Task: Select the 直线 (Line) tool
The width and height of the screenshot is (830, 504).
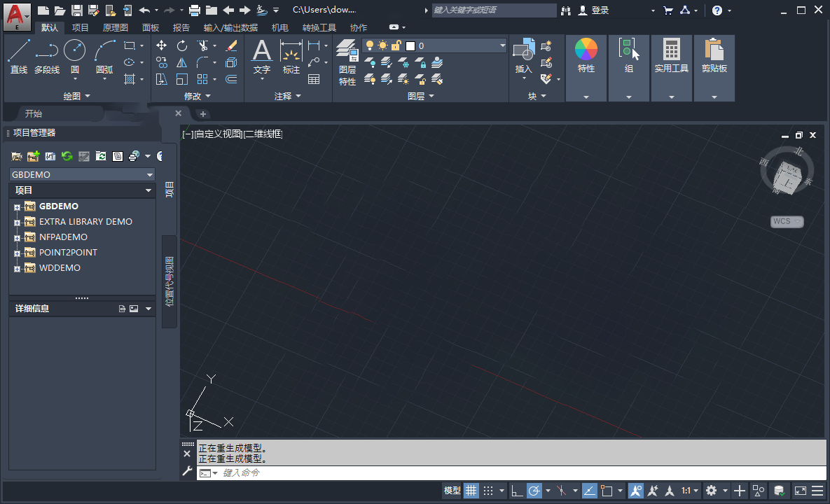Action: point(18,57)
